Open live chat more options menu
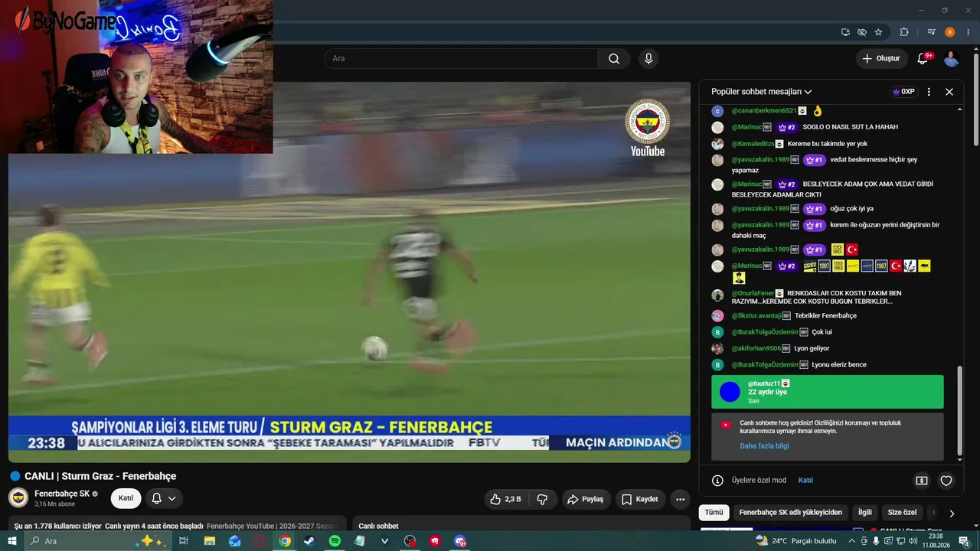 (x=929, y=92)
